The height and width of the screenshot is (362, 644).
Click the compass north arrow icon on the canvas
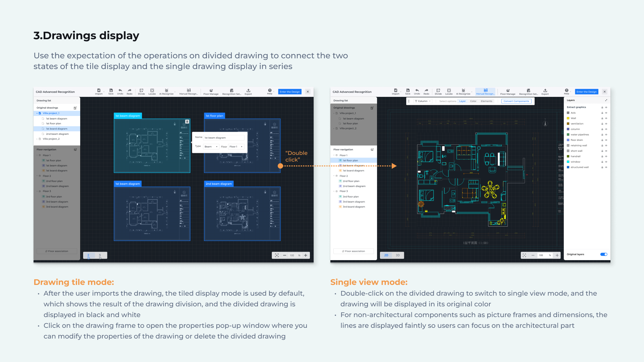pyautogui.click(x=545, y=123)
